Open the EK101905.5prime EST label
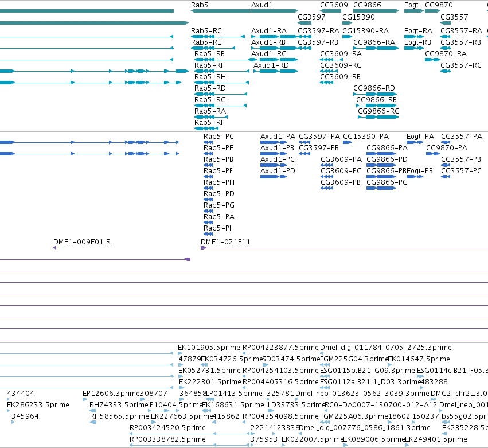Image resolution: width=488 pixels, height=448 pixels. click(209, 348)
